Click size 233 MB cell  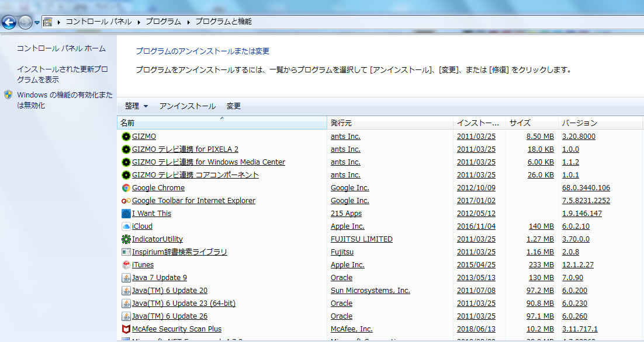point(541,265)
